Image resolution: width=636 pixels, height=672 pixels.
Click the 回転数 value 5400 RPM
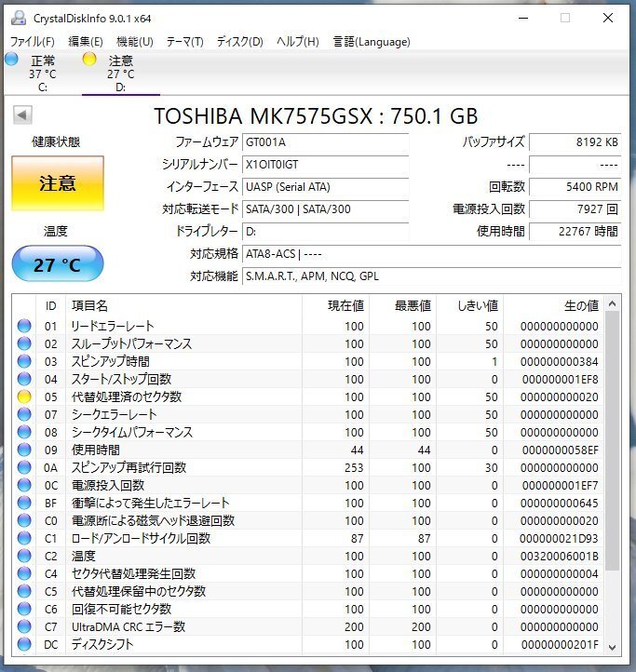[x=575, y=187]
